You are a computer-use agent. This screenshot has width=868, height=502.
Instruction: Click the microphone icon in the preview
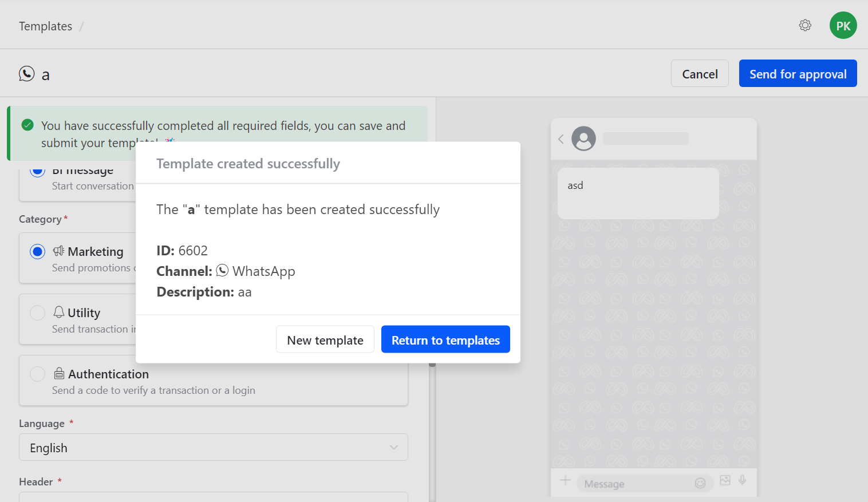click(742, 480)
